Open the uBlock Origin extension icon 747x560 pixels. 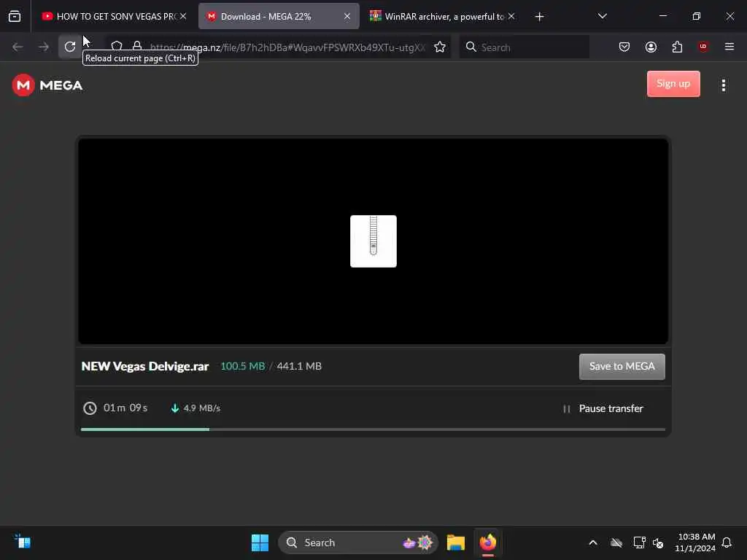(703, 47)
